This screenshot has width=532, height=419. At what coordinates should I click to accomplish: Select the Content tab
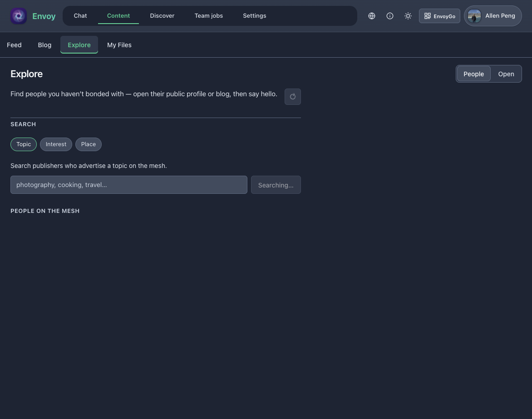[118, 15]
